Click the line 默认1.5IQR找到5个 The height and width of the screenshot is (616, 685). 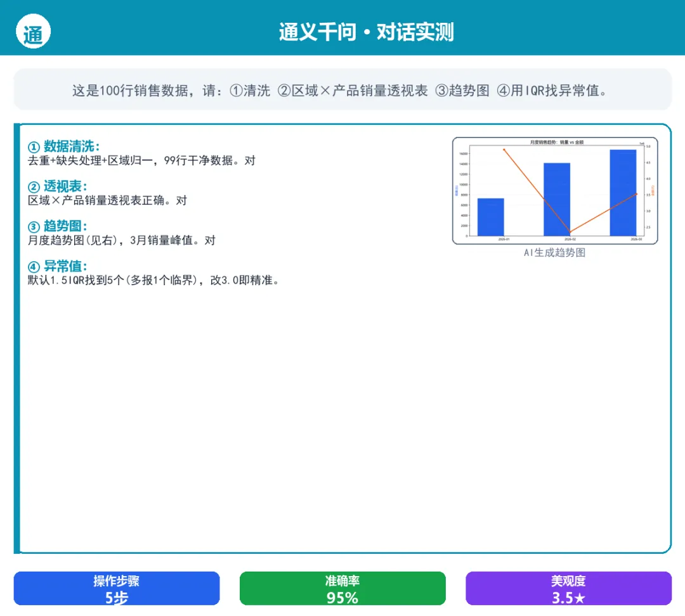153,280
